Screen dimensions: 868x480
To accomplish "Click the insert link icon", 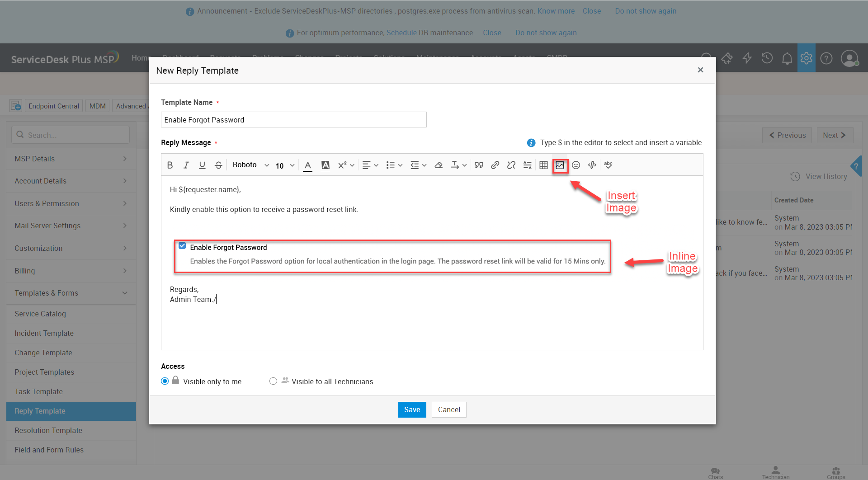I will click(x=495, y=165).
